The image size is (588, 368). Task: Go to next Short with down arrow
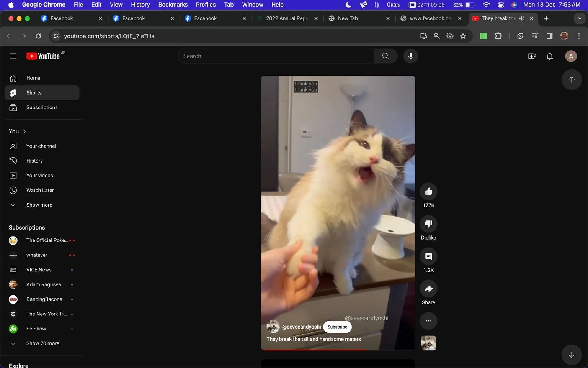click(x=571, y=355)
